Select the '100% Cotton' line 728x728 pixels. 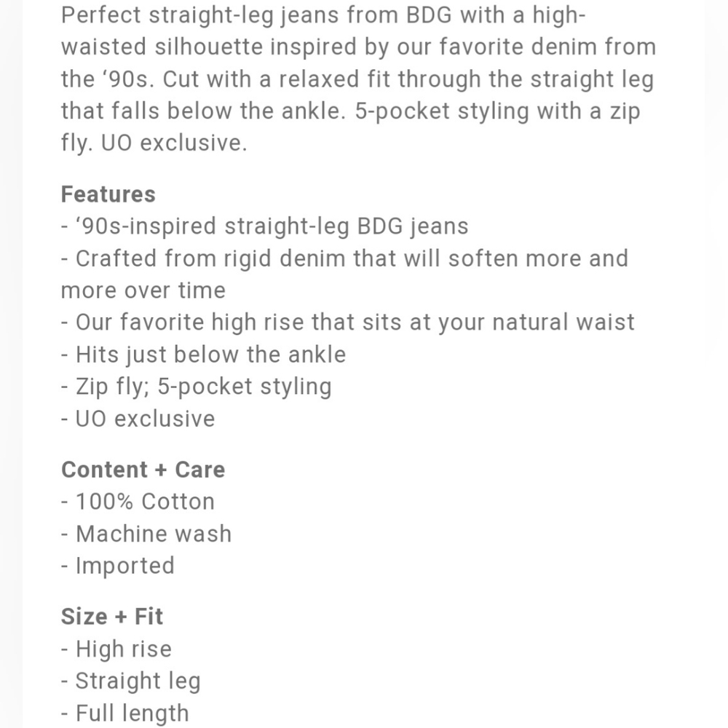pos(138,502)
